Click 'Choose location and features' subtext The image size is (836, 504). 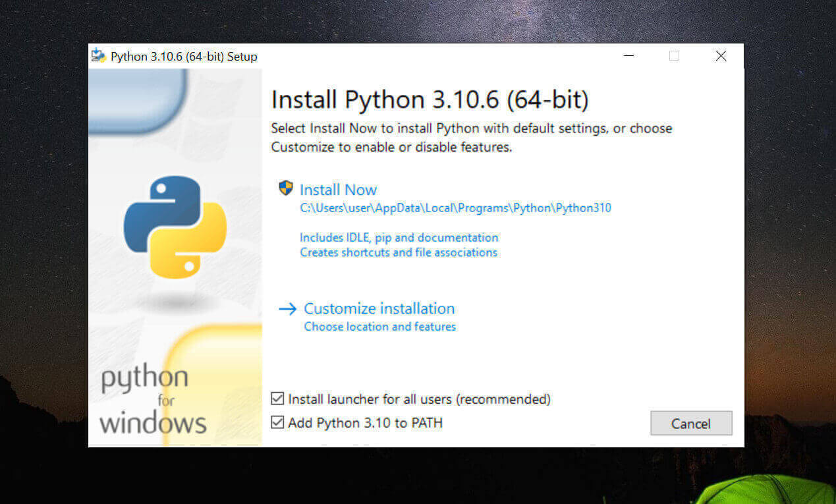coord(379,326)
